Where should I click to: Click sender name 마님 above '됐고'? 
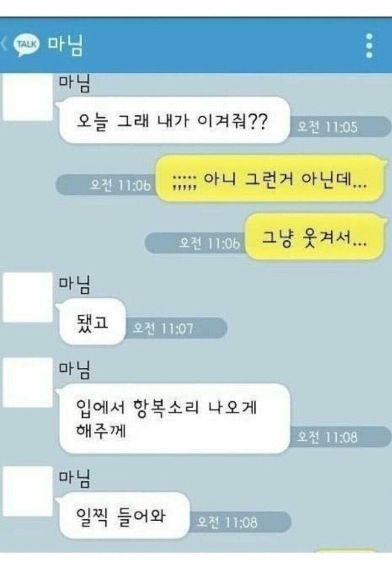click(74, 285)
